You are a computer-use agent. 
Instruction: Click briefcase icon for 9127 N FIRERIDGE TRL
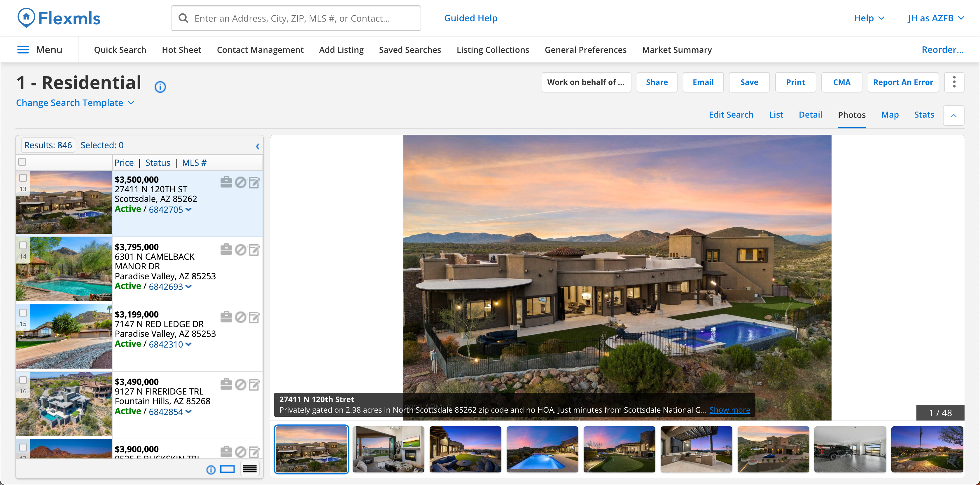click(226, 384)
